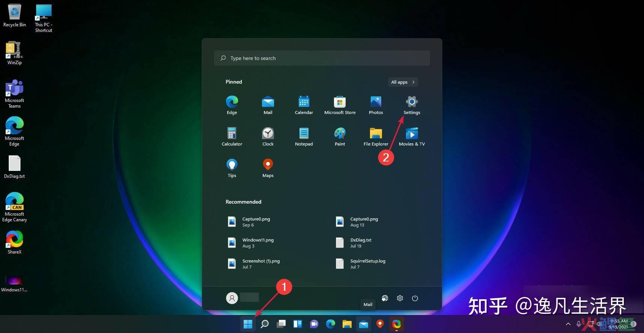Screen dimensions: 644x333
Task: Click the Type here to search box
Action: point(322,58)
